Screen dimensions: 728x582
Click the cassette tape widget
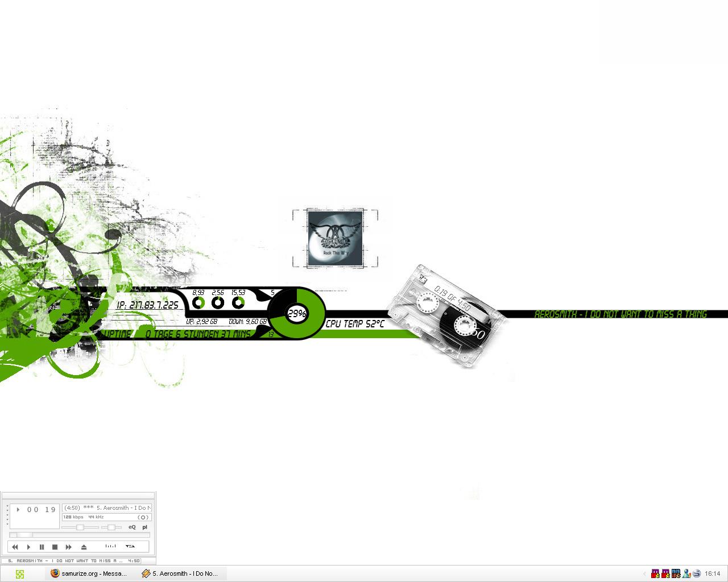[x=446, y=315]
